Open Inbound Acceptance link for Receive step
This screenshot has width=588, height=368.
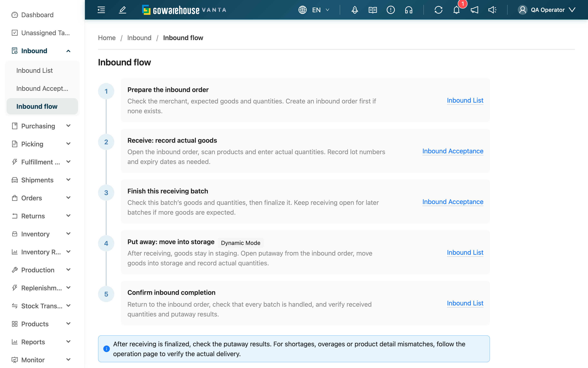pos(453,151)
